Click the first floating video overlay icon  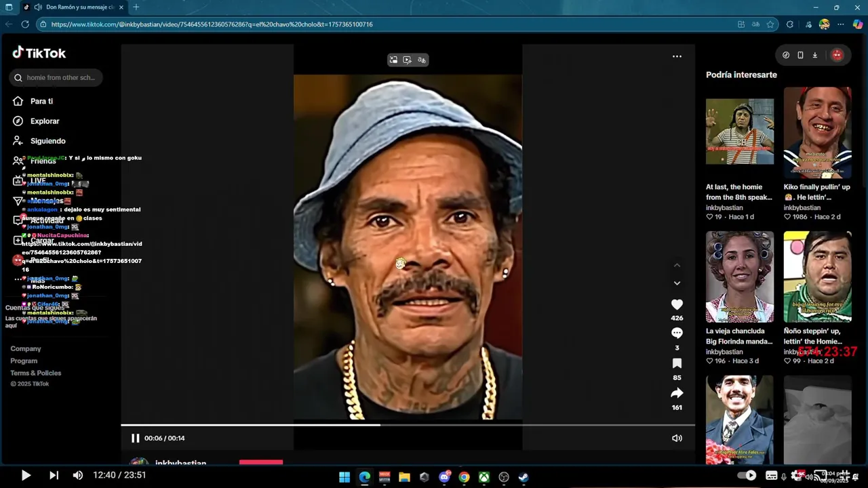(x=393, y=60)
